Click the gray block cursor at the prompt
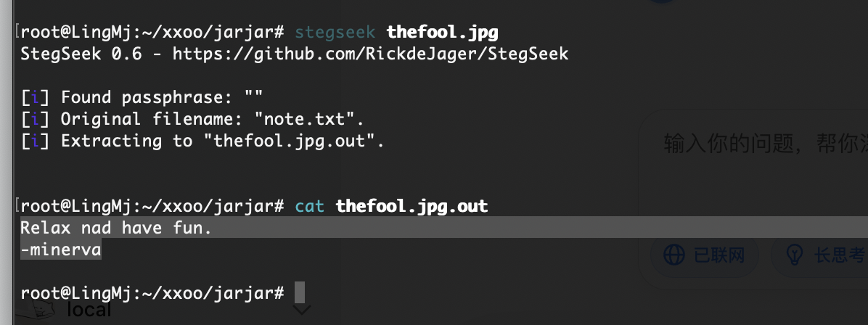 (x=300, y=293)
